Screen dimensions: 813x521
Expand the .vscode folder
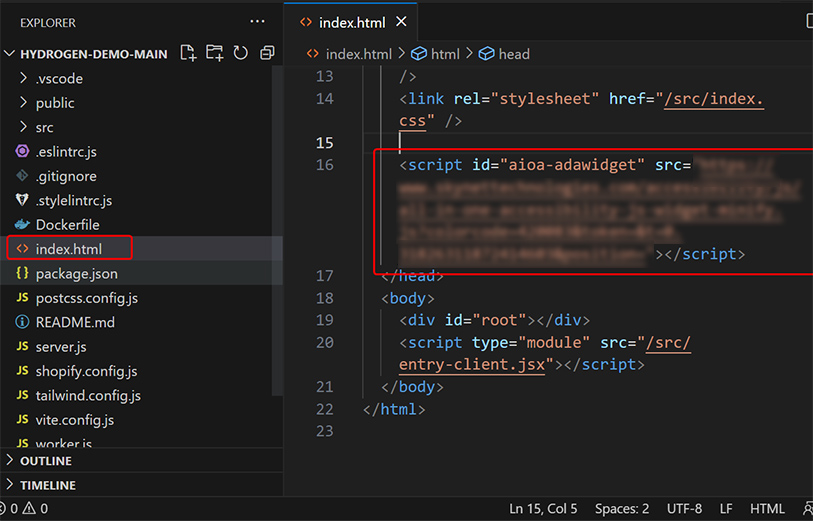[59, 79]
